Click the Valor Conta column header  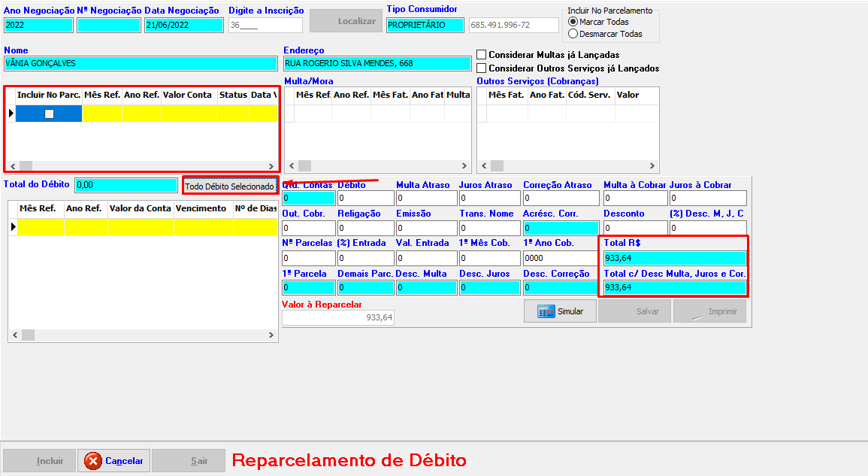coord(188,96)
